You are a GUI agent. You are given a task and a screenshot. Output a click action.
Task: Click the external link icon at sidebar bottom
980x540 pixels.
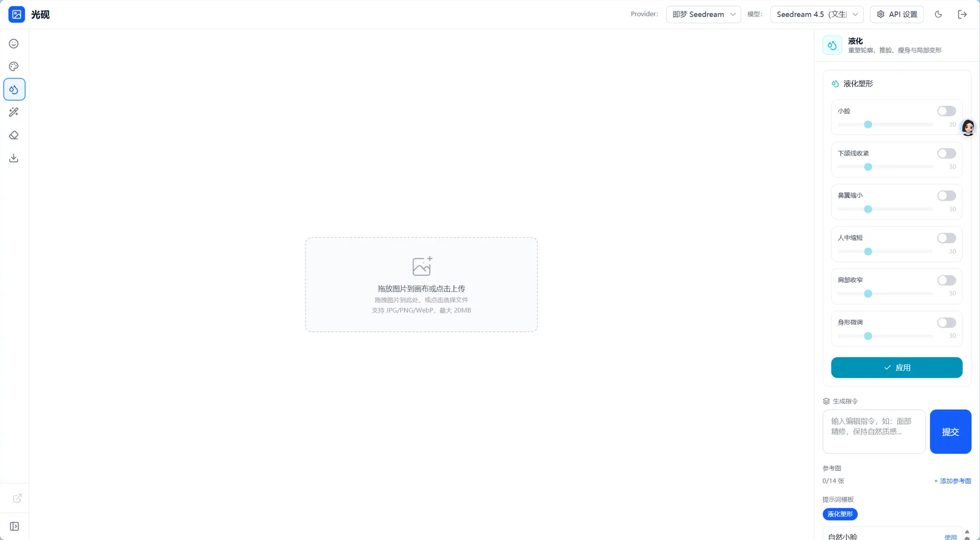coord(17,498)
